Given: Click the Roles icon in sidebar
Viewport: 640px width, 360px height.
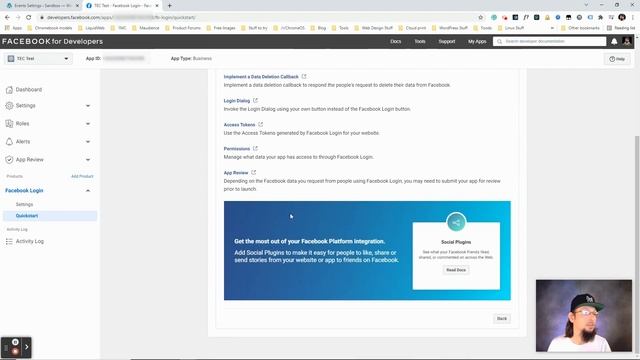Looking at the screenshot, I should click(9, 124).
